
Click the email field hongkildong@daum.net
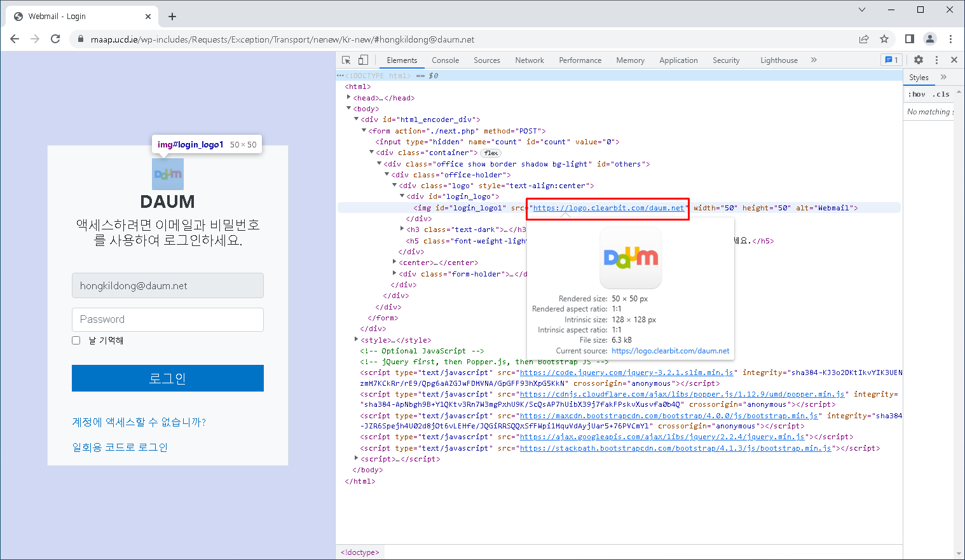tap(168, 285)
